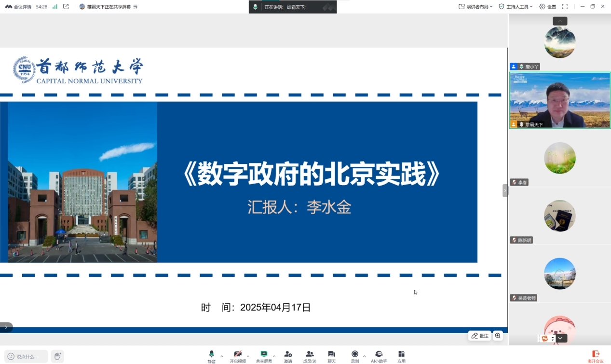
Task: Click the raise hand icon
Action: (57, 356)
